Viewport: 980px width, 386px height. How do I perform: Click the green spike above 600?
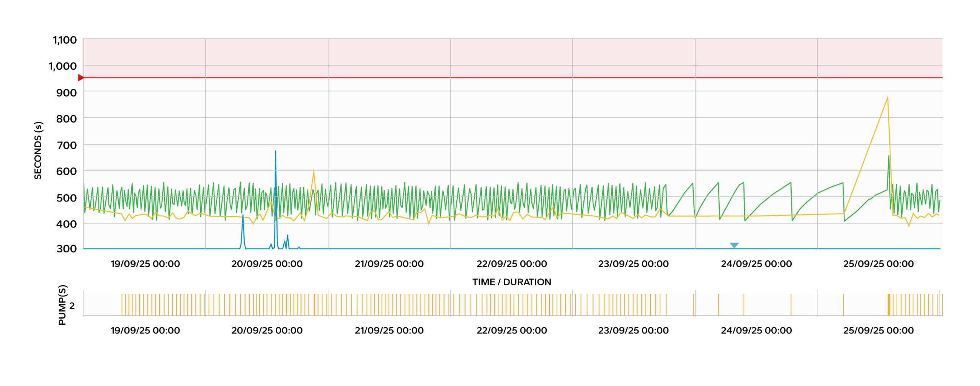tap(889, 156)
